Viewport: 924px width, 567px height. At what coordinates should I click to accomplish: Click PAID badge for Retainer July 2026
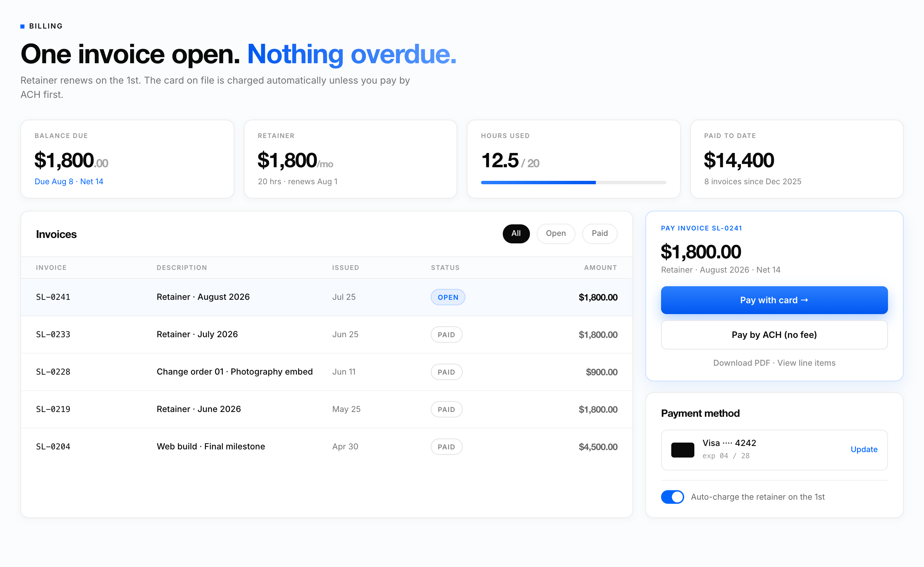[446, 335]
